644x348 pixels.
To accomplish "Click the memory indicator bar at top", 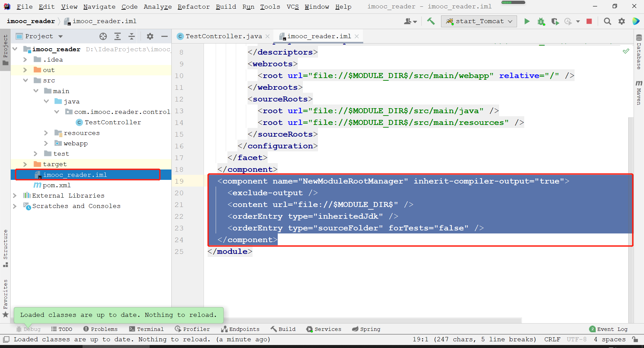I will [513, 2].
